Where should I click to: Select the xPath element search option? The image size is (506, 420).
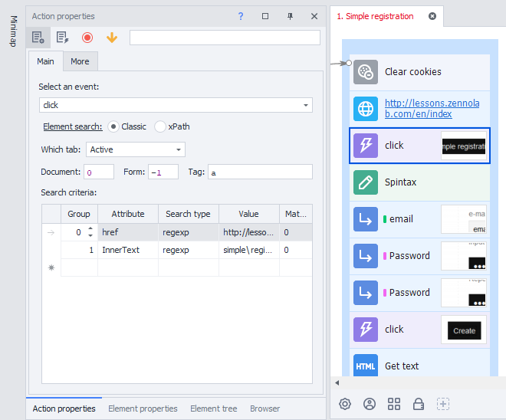(160, 126)
